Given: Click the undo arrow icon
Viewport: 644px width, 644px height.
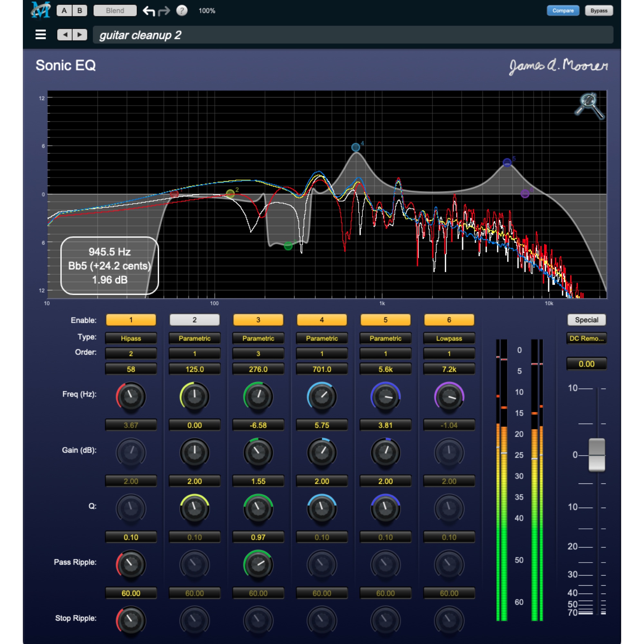Looking at the screenshot, I should coord(149,11).
